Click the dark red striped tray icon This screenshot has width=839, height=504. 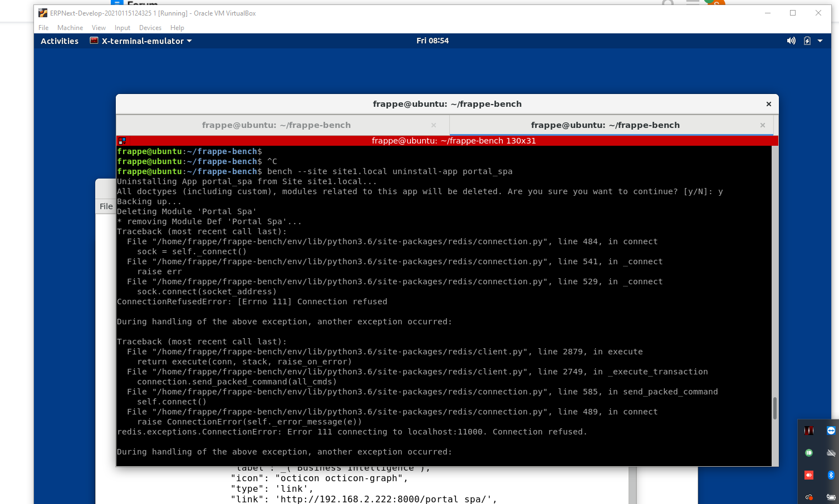pyautogui.click(x=809, y=431)
